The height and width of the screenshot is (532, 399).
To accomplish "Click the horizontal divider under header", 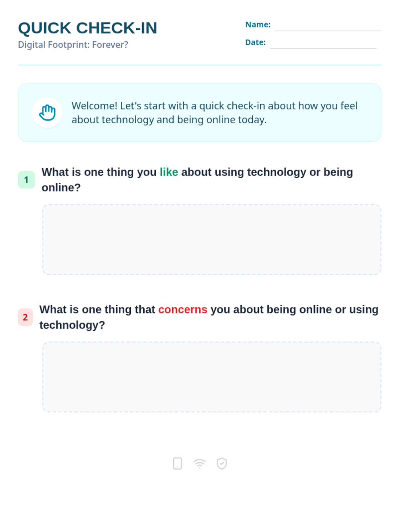I will click(199, 65).
